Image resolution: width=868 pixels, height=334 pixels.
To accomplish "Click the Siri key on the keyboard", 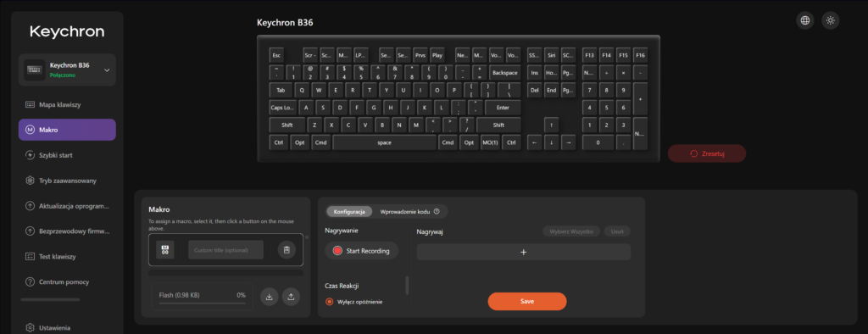I will (x=551, y=55).
